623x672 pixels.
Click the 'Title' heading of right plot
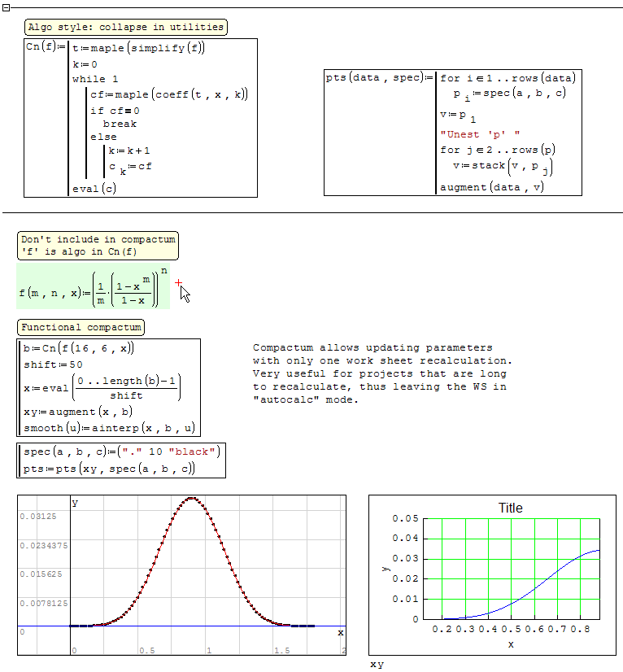pos(510,508)
